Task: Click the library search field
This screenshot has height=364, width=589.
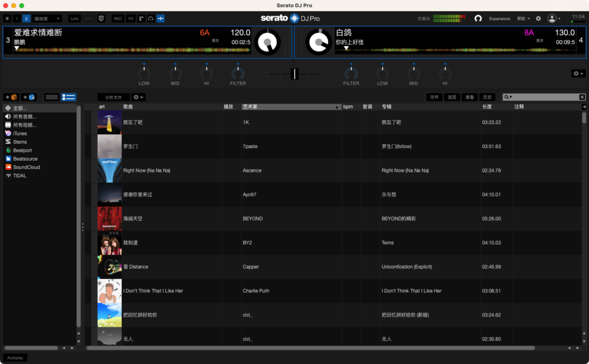Action: [545, 97]
